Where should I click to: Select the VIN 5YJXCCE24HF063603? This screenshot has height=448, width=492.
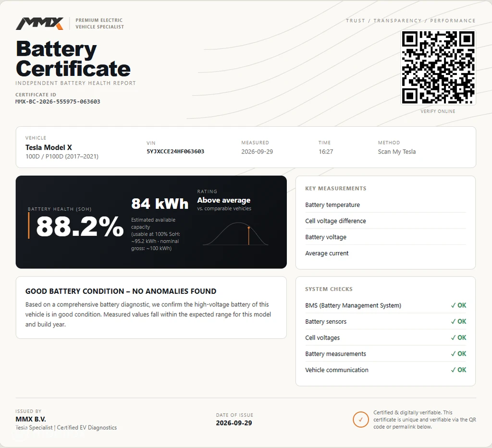point(175,151)
